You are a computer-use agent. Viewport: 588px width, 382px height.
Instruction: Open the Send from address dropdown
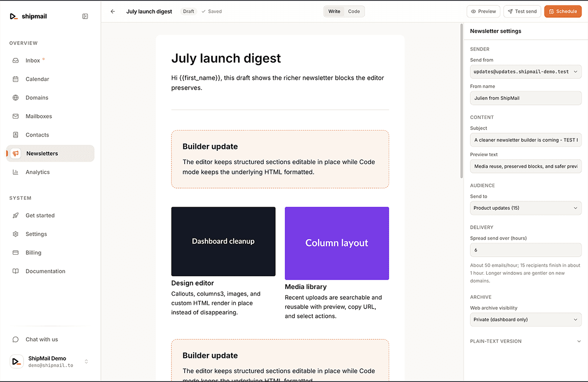click(x=526, y=72)
